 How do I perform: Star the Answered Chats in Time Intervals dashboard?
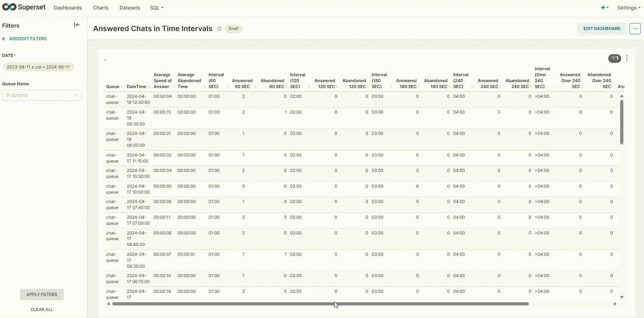219,29
